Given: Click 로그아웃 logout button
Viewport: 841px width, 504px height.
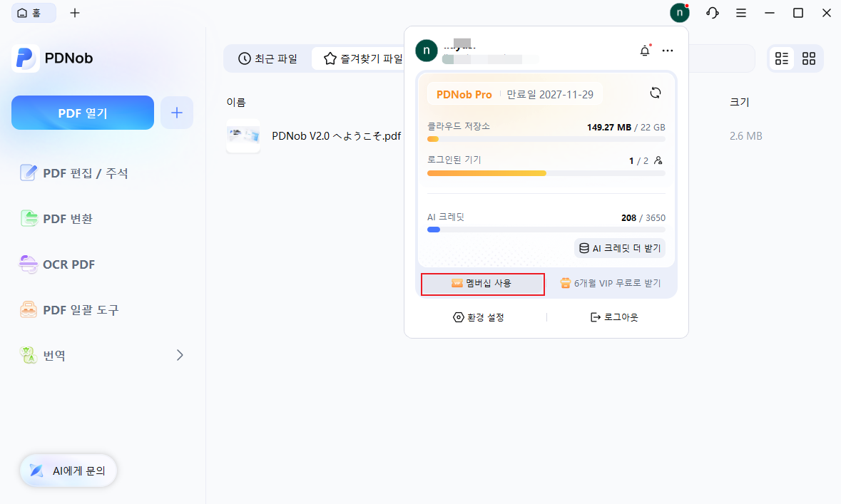Looking at the screenshot, I should click(x=614, y=317).
